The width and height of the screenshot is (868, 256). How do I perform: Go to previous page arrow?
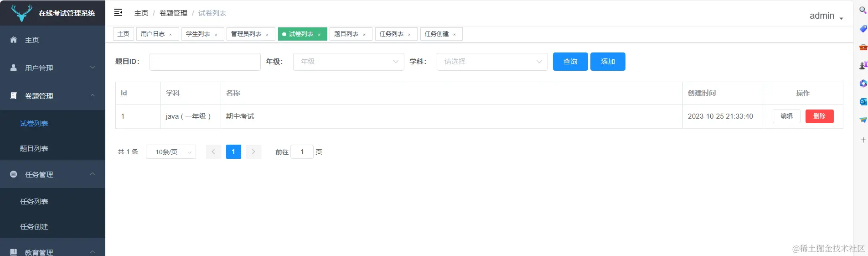coord(213,152)
